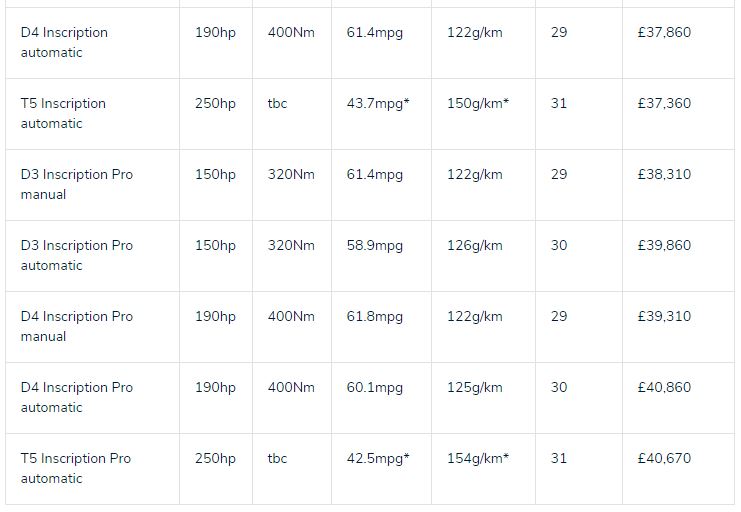This screenshot has width=741, height=512.
Task: Click the 61.8mpg fuel economy cell
Action: [375, 316]
